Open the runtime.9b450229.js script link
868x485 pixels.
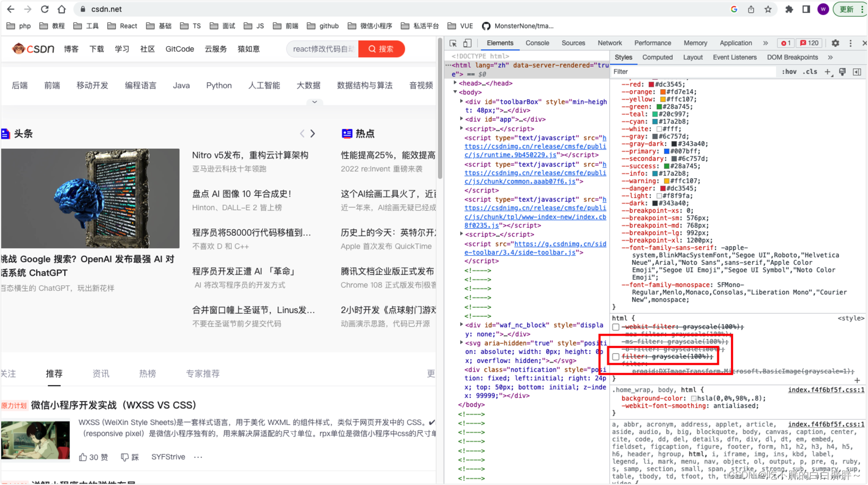pyautogui.click(x=511, y=155)
